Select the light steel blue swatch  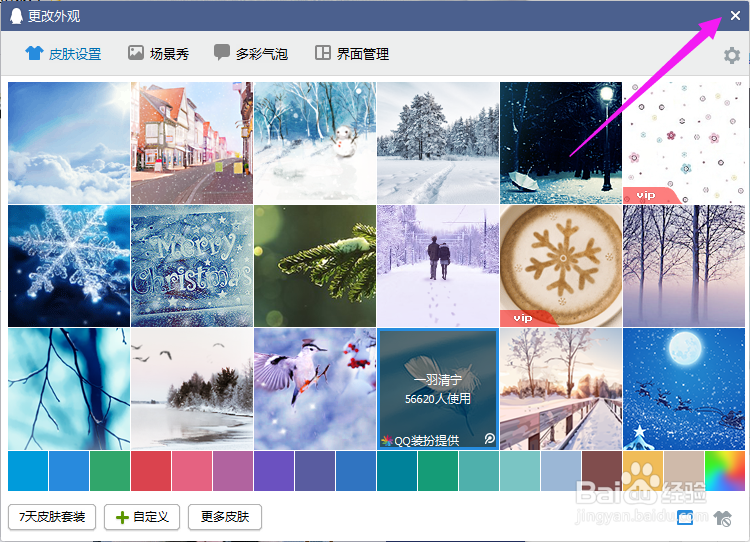click(561, 471)
